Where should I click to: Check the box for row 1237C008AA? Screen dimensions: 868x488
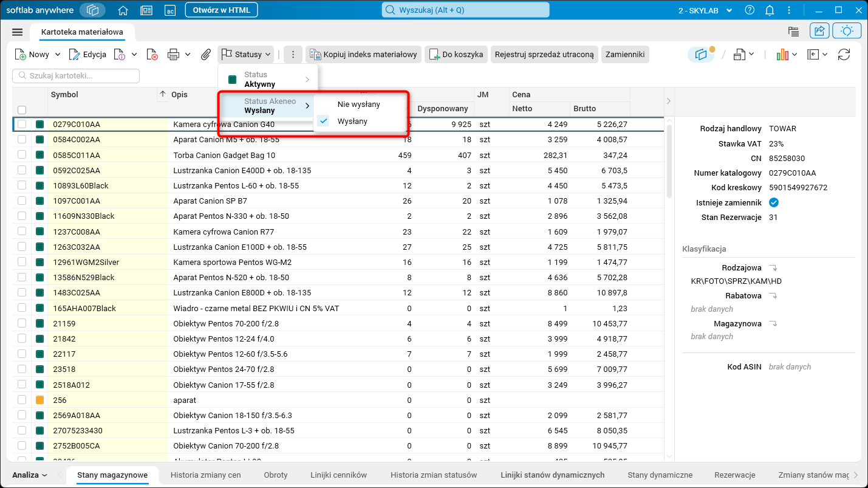[x=22, y=232]
